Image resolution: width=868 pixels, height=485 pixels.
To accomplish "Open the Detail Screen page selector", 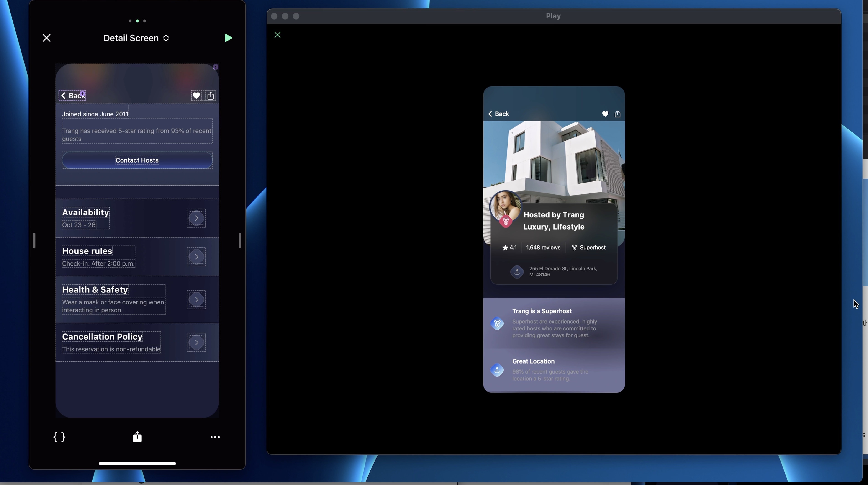I will [136, 38].
